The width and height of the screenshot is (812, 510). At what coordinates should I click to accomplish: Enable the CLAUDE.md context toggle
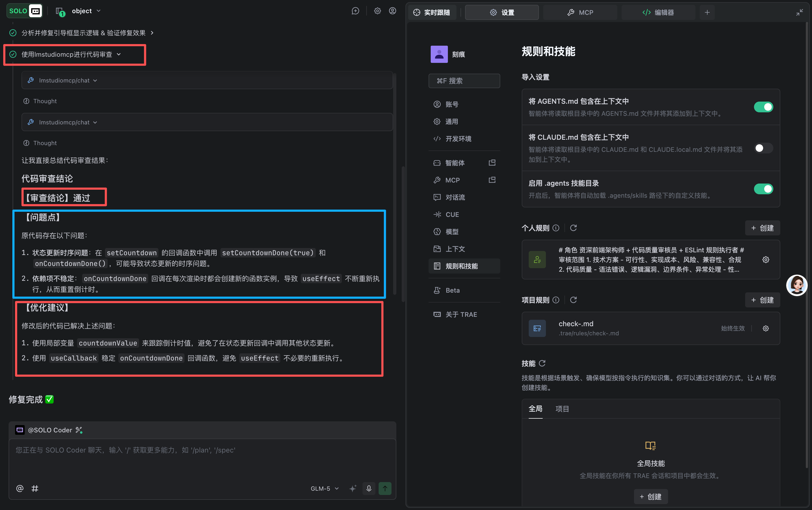pyautogui.click(x=763, y=148)
